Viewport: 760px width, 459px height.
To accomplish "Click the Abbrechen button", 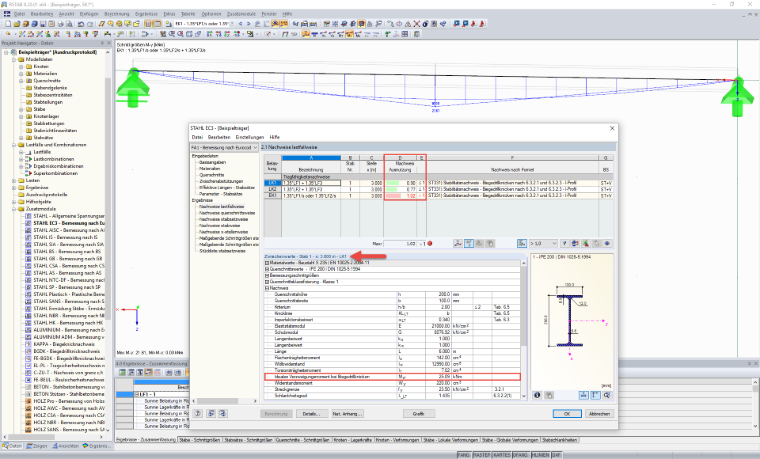I will click(x=599, y=413).
